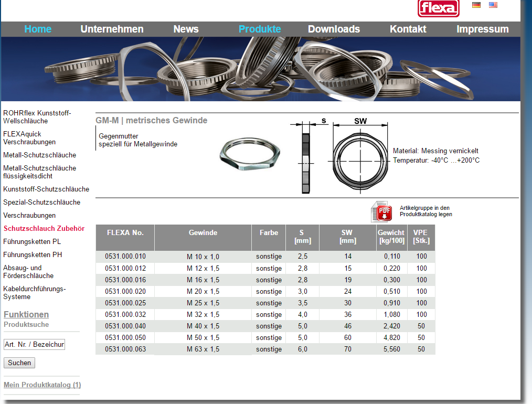Open Kabeldurchführungs-Systeme category
The image size is (532, 404).
[34, 293]
